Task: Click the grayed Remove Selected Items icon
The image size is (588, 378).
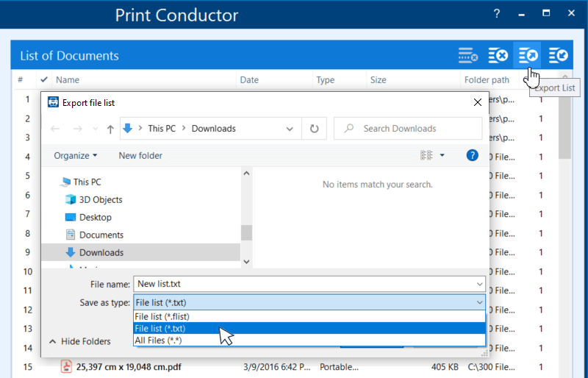Action: pos(468,55)
